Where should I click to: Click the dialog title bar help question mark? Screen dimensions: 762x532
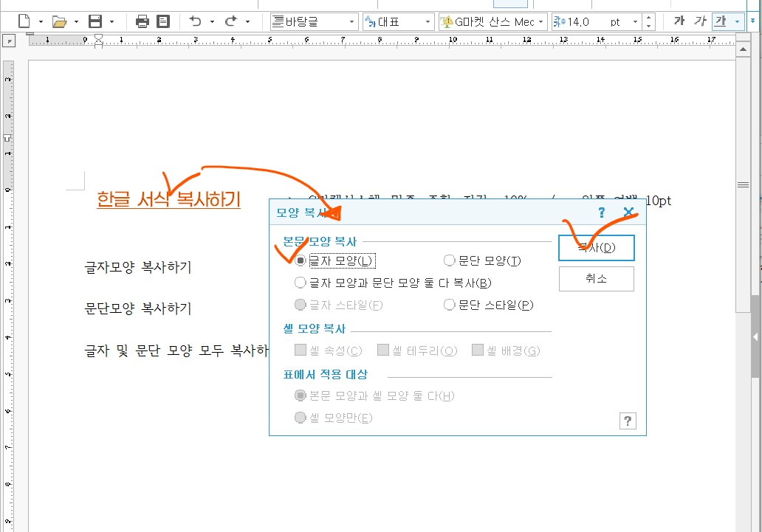[x=602, y=213]
